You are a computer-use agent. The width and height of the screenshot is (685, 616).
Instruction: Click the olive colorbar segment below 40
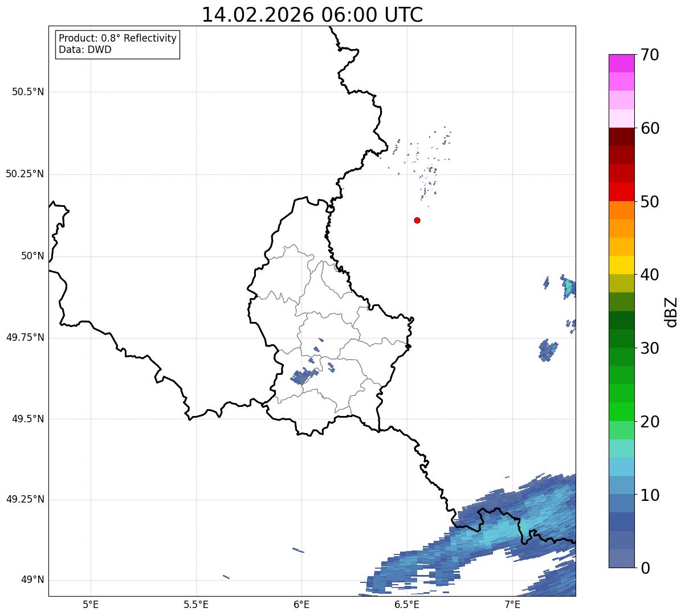(621, 283)
